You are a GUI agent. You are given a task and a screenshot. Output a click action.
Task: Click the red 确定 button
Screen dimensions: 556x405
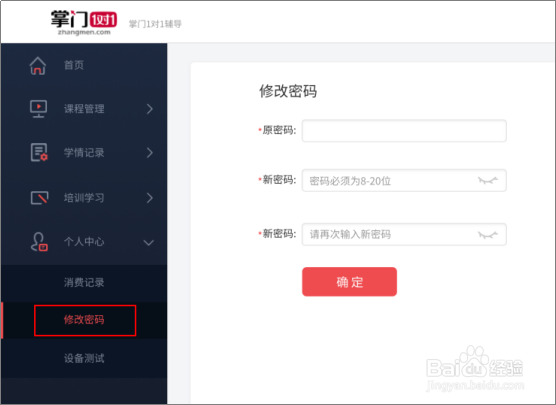tap(349, 282)
